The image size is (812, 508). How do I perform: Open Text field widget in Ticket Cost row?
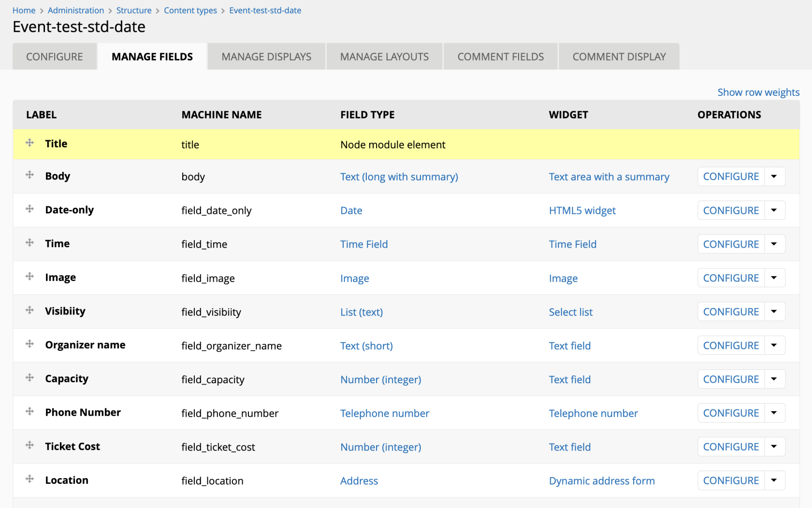pos(570,447)
